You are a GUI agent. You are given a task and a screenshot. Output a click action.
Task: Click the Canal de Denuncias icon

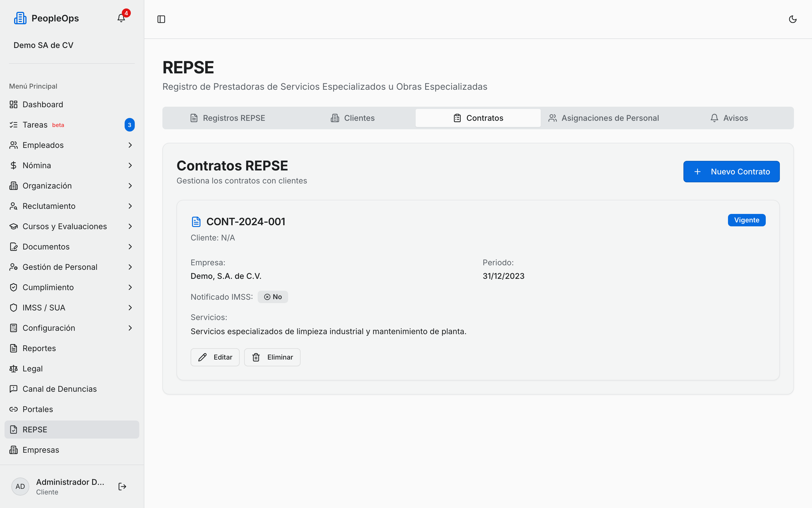point(14,389)
